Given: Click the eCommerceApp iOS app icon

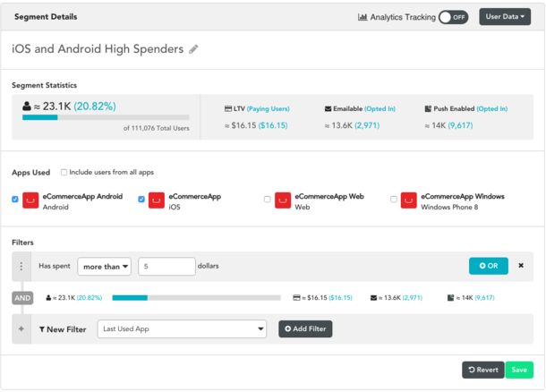Looking at the screenshot, I should [x=157, y=200].
